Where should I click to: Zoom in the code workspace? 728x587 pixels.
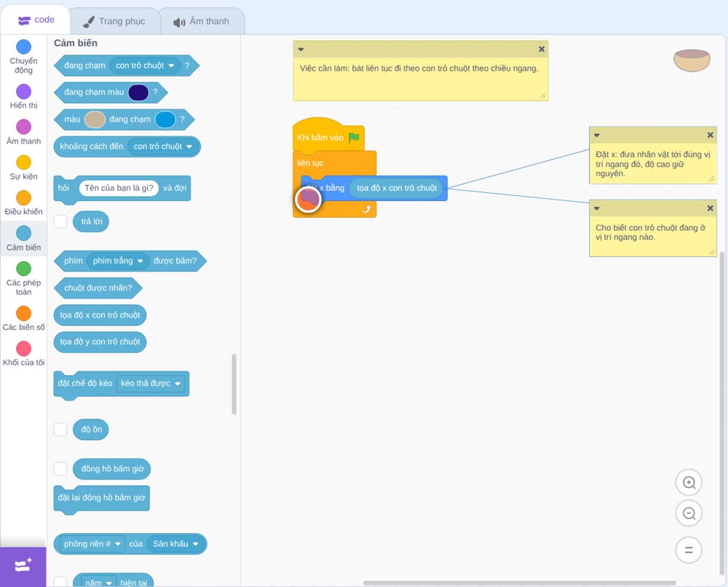click(689, 483)
